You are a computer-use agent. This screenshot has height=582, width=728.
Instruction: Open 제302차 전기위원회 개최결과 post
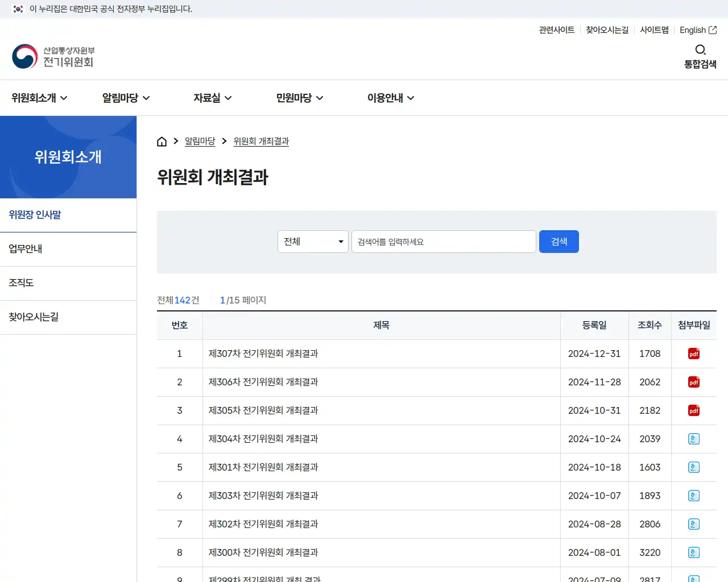click(x=263, y=524)
